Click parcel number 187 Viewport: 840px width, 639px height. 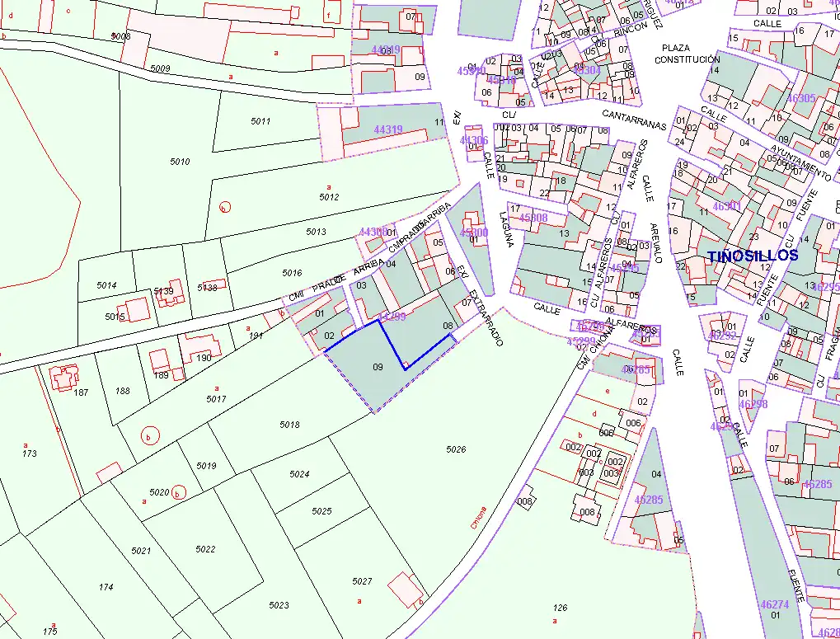pos(81,392)
